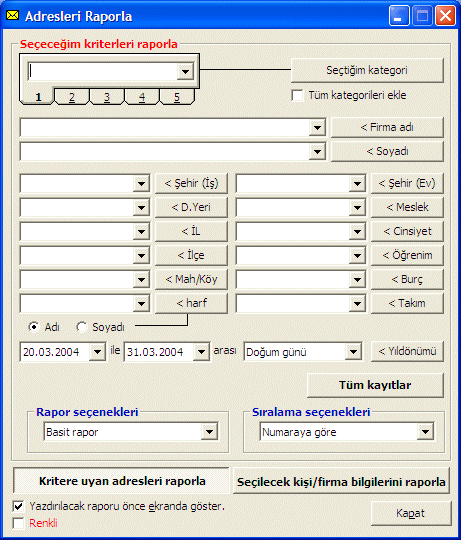Open the start date 20.03.2004 picker arrow
The image size is (461, 540).
click(97, 352)
